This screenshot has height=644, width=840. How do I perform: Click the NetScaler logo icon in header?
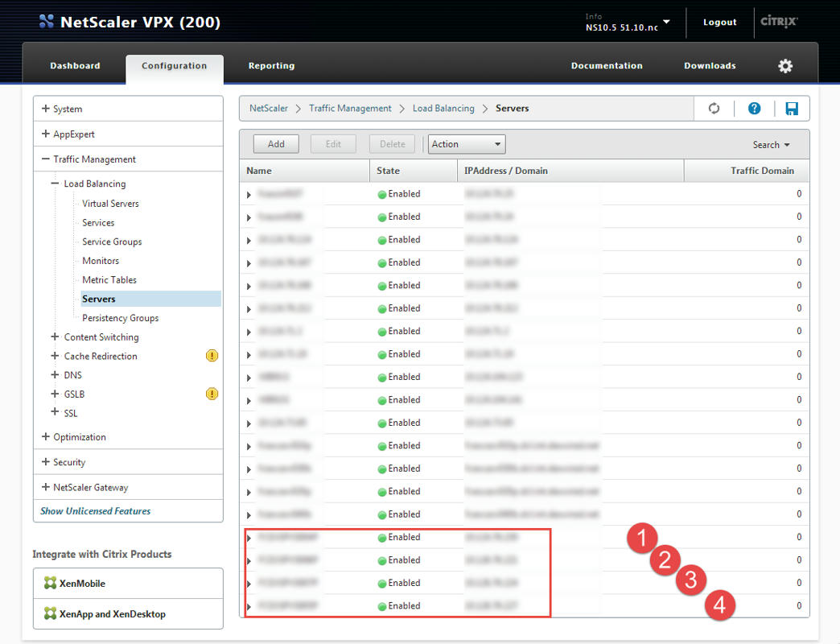(47, 22)
